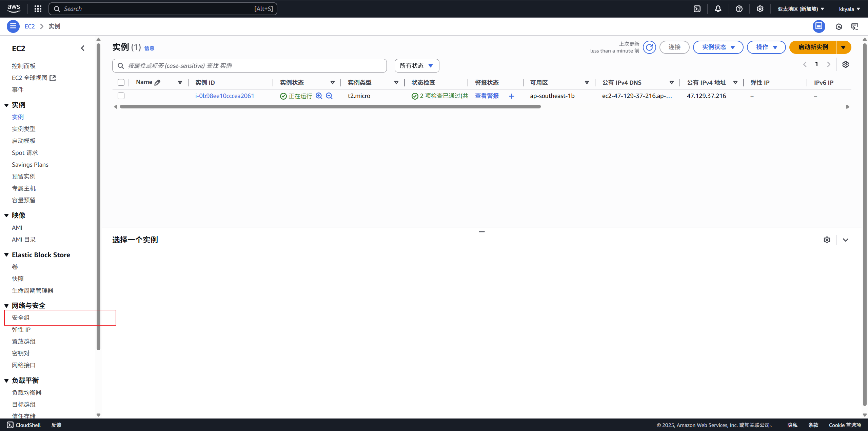Open 控制面板 in sidebar
Screen dimensions: 868x431
[24, 66]
